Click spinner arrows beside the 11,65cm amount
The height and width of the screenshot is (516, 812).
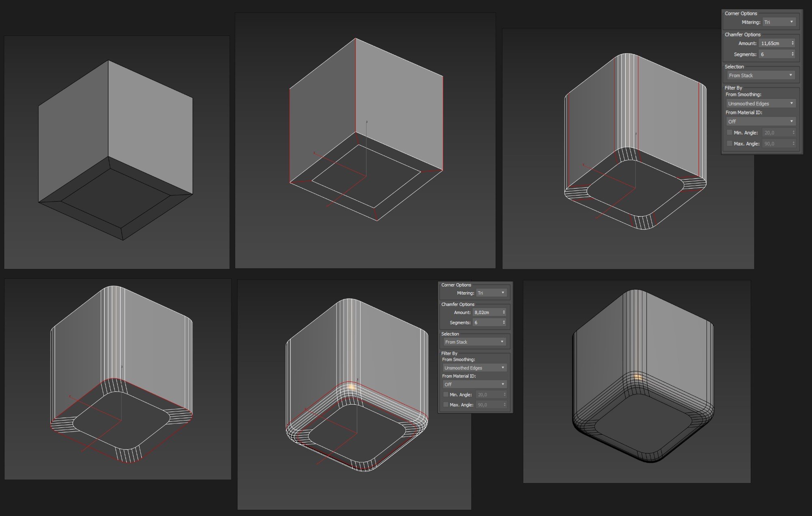point(793,43)
